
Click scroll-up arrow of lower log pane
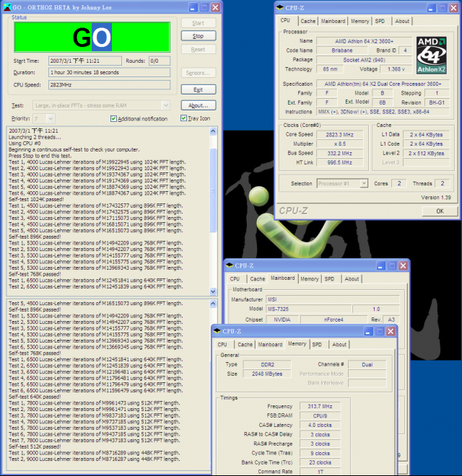tap(213, 303)
